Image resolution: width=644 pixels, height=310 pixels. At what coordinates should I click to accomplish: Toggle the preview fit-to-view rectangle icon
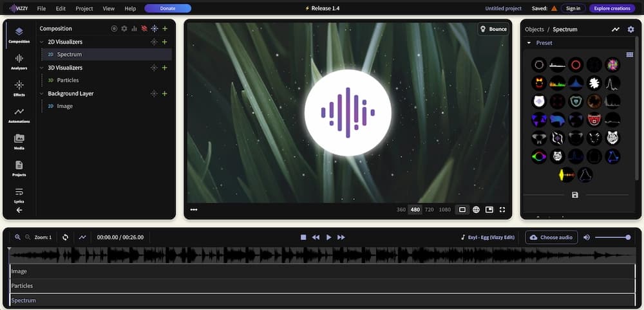[x=462, y=210]
